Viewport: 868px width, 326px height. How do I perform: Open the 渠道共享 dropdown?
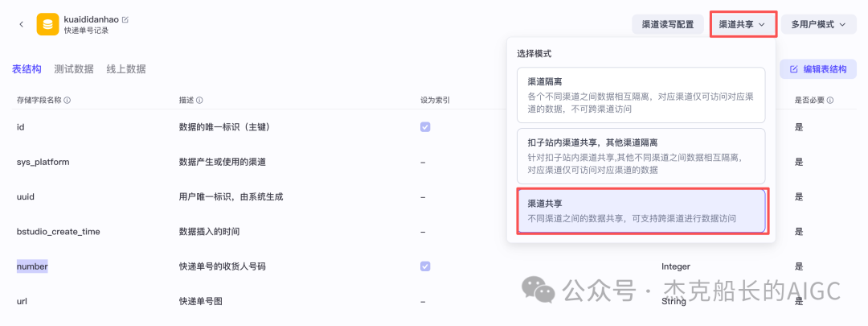pyautogui.click(x=742, y=24)
